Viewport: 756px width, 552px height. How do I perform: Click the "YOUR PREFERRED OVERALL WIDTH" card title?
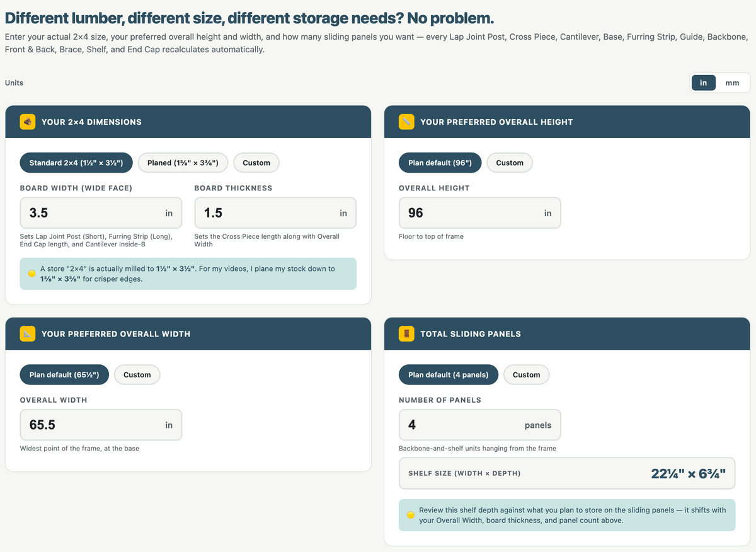click(x=116, y=333)
